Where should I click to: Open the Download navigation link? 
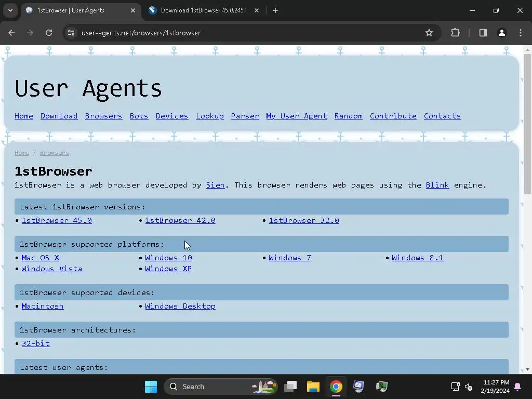pyautogui.click(x=59, y=116)
